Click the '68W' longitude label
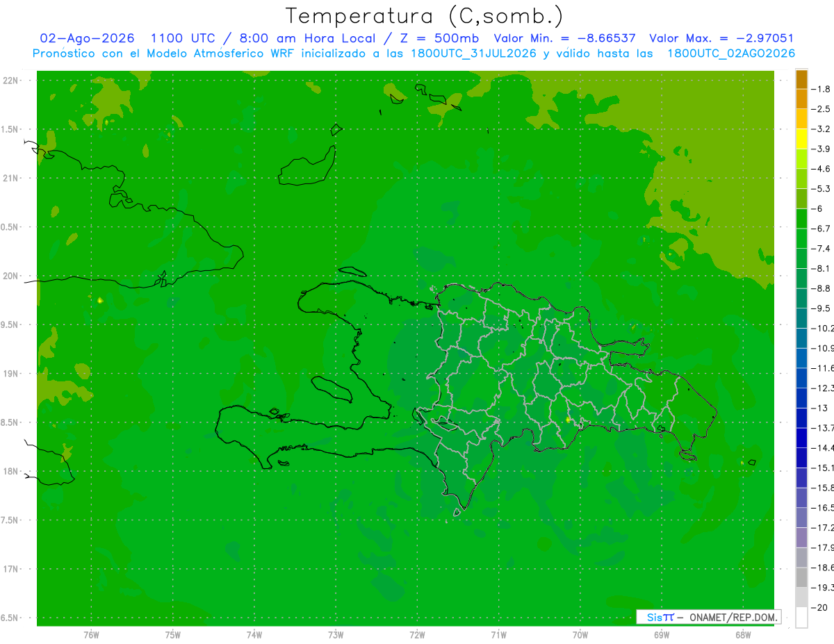Screen dimensions: 834x644 (x=743, y=635)
